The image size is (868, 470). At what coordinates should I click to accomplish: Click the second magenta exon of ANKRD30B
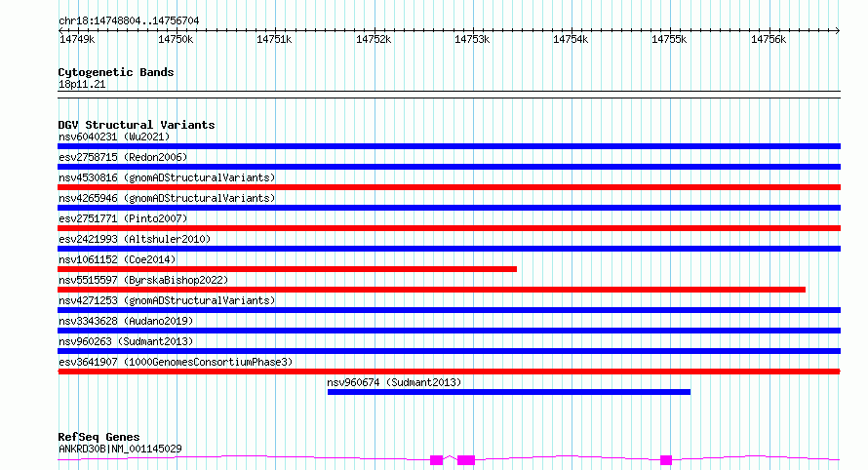pos(466,460)
